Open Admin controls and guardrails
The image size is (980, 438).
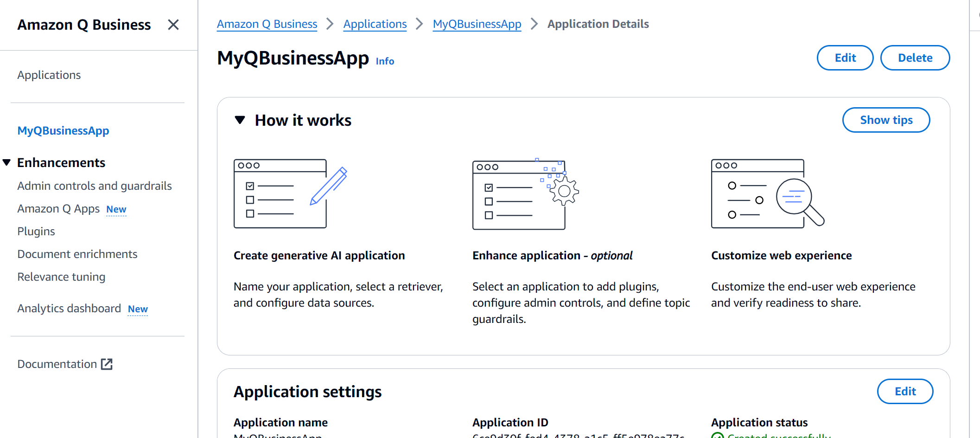(95, 186)
